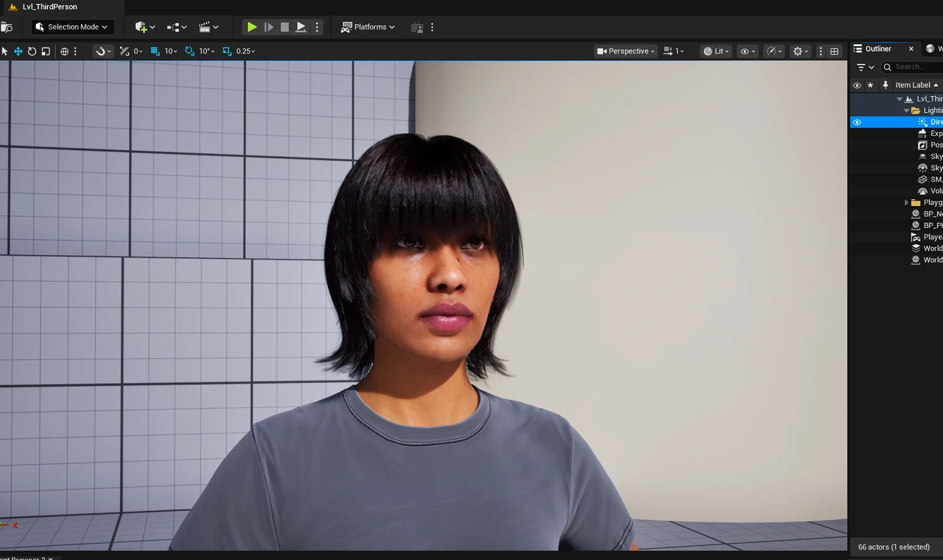Viewport: 943px width, 560px height.
Task: Click the Content Drawer browse icon
Action: [7, 27]
